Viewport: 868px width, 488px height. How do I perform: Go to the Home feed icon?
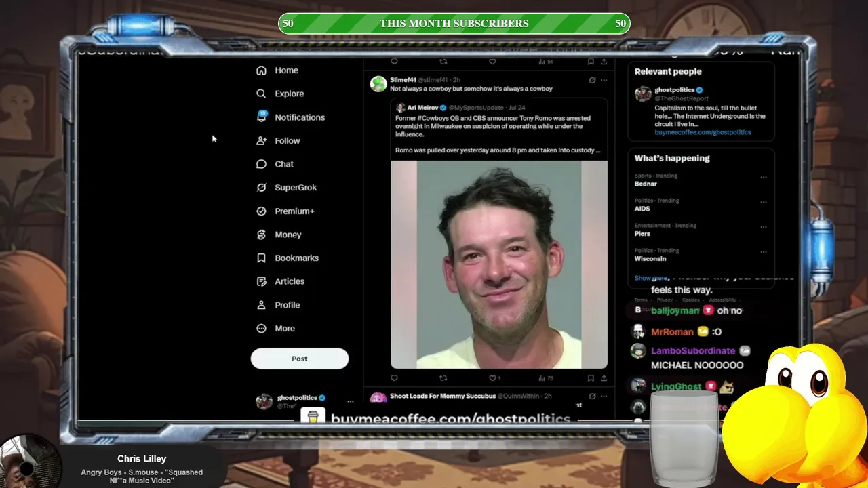click(x=261, y=70)
